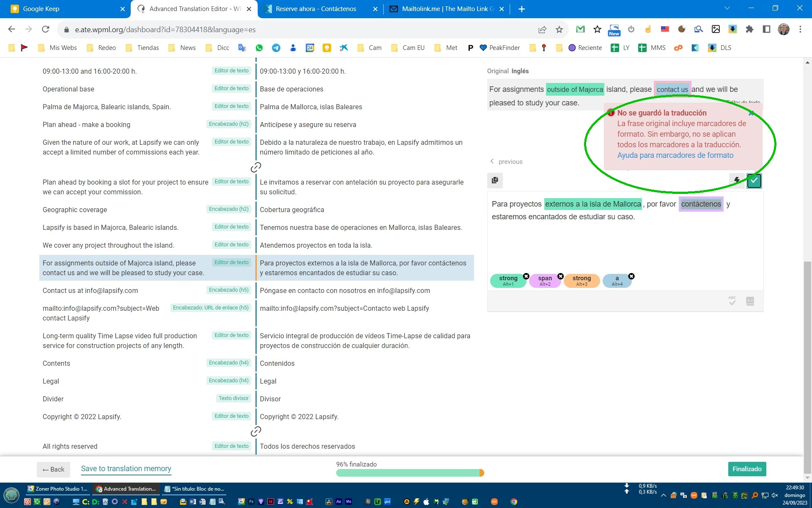
Task: Open the Met bookmark folder
Action: 446,48
